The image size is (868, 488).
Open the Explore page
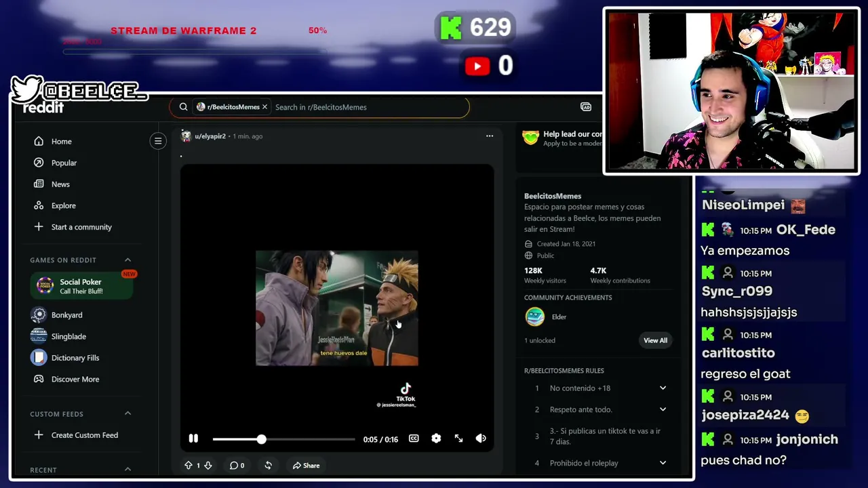tap(63, 205)
